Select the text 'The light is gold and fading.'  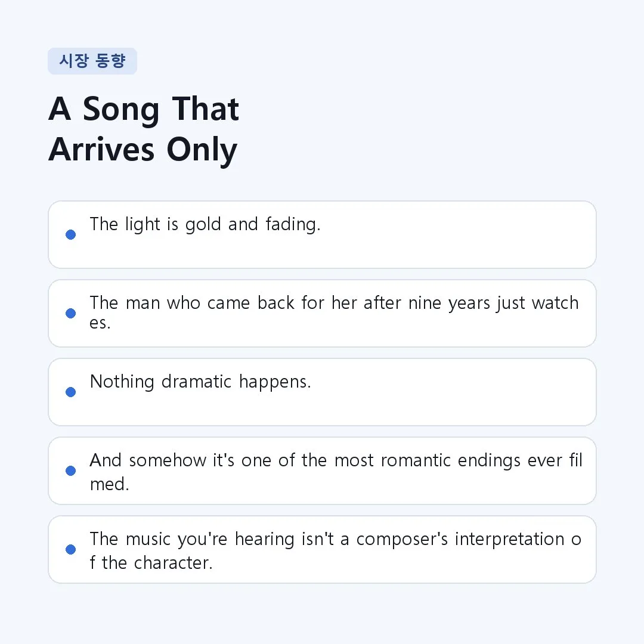click(205, 224)
